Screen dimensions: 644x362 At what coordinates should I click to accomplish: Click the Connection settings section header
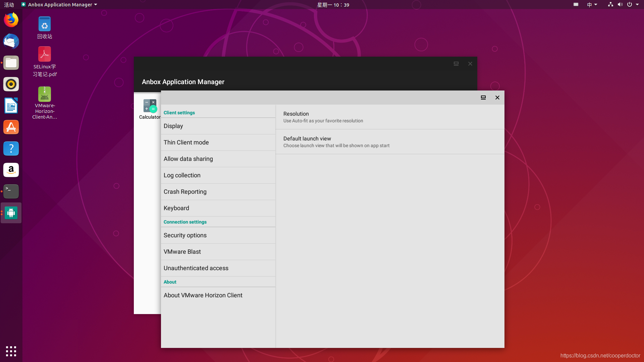185,222
